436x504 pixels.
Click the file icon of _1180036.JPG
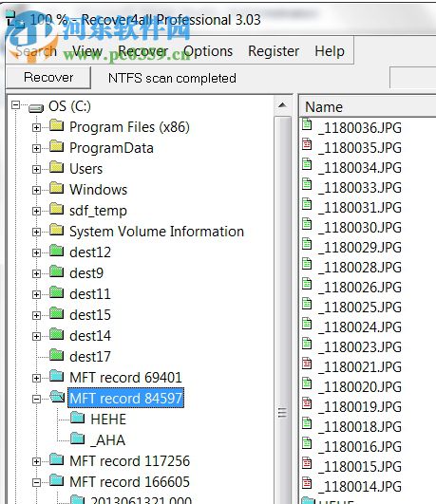pos(307,124)
